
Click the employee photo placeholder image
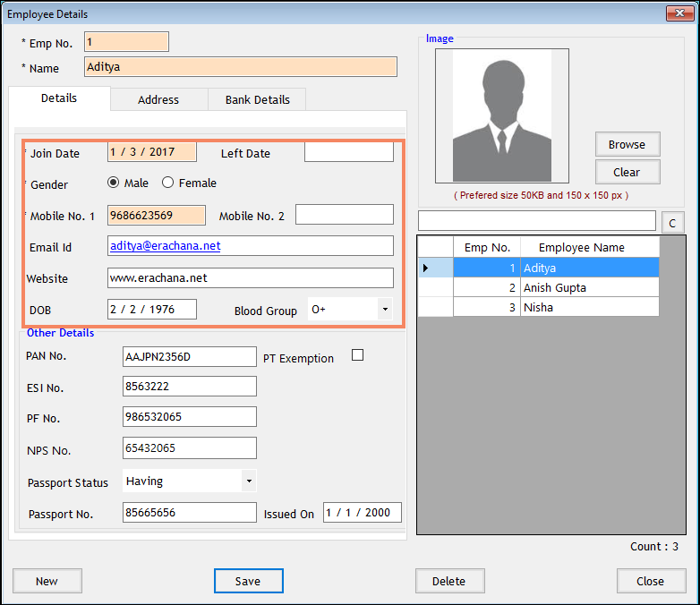click(502, 115)
